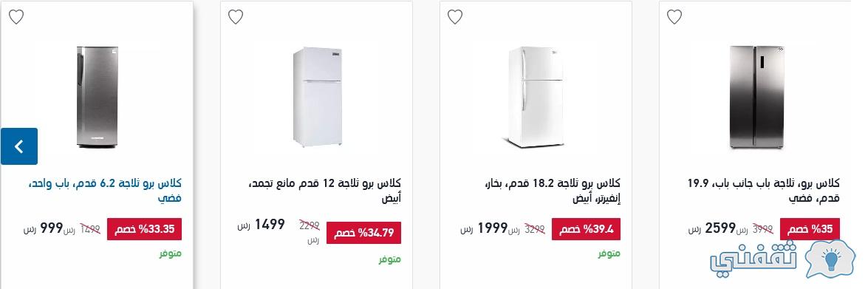The image size is (868, 289).
Task: View the side-by-side silver refrigerator photo
Action: click(x=756, y=98)
